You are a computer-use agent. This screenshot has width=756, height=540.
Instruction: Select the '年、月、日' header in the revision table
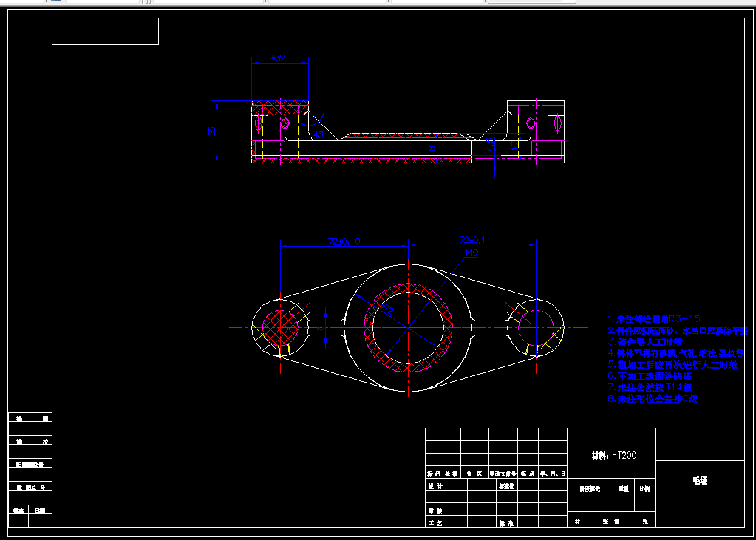pos(553,474)
